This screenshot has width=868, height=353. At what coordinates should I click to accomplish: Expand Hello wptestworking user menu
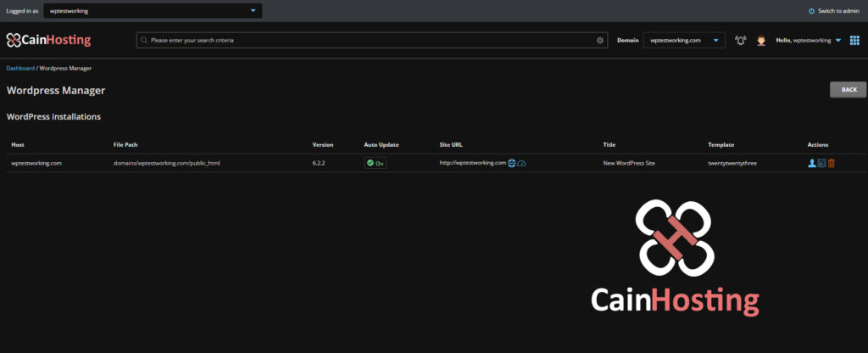tap(808, 41)
